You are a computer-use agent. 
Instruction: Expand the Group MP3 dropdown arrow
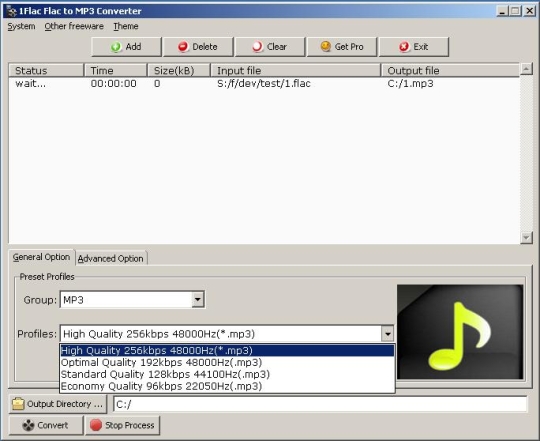point(198,300)
